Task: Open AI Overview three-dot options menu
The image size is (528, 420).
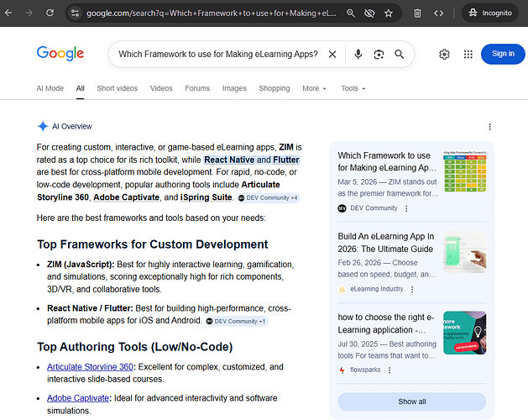Action: click(490, 127)
